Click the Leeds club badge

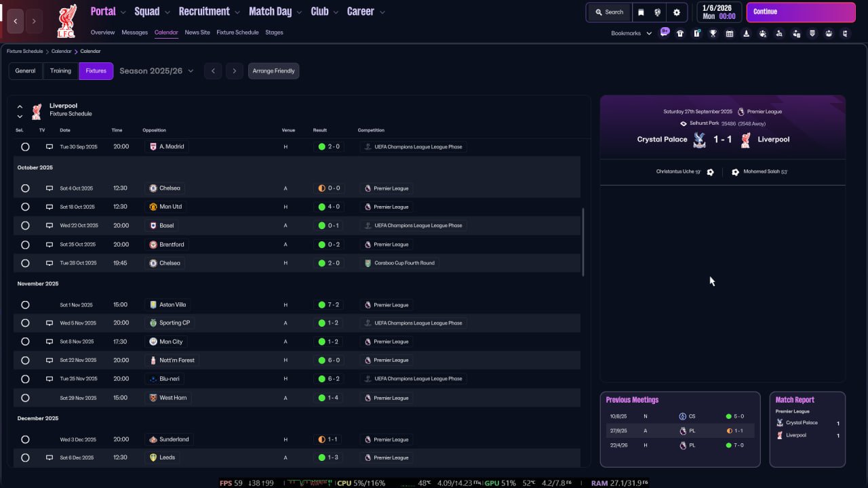153,457
